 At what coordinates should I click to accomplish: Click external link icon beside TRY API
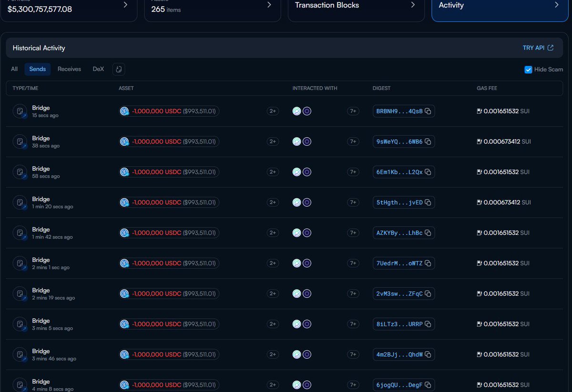[x=551, y=48]
